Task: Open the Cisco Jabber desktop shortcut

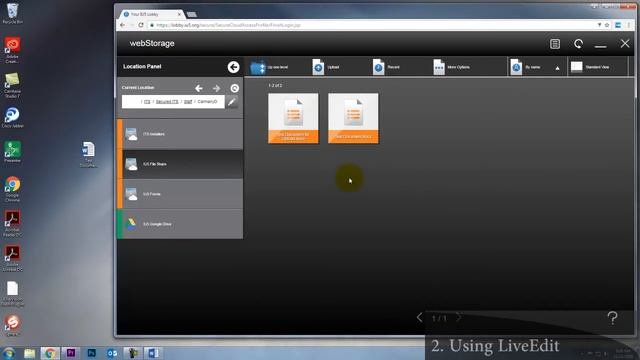Action: 12,118
